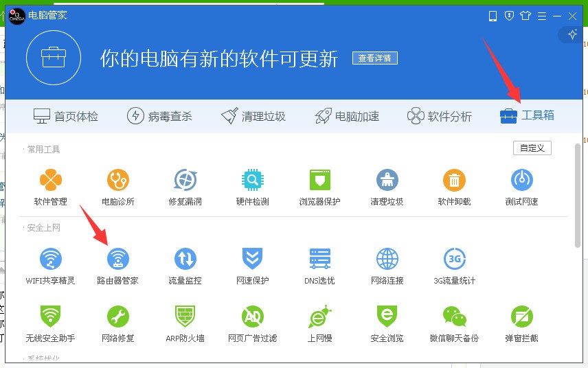Launch 无线安全助手 tool
This screenshot has width=588, height=368.
coord(51,324)
